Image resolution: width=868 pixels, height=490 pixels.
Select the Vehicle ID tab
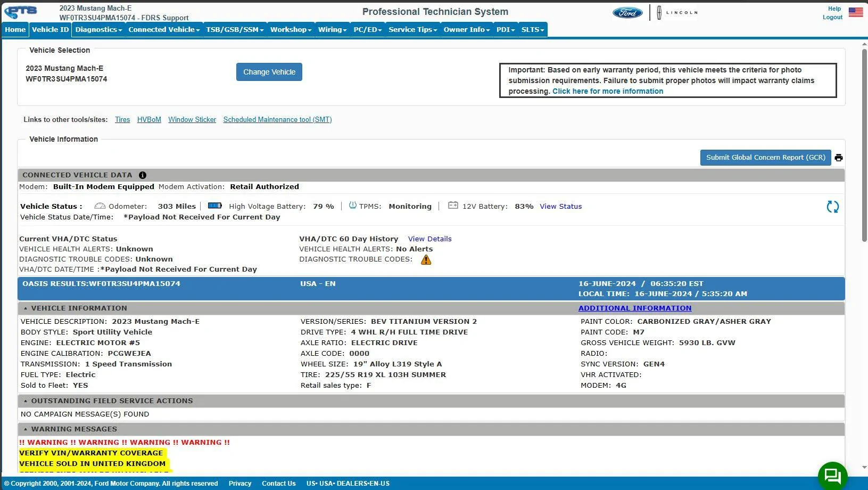tap(50, 30)
